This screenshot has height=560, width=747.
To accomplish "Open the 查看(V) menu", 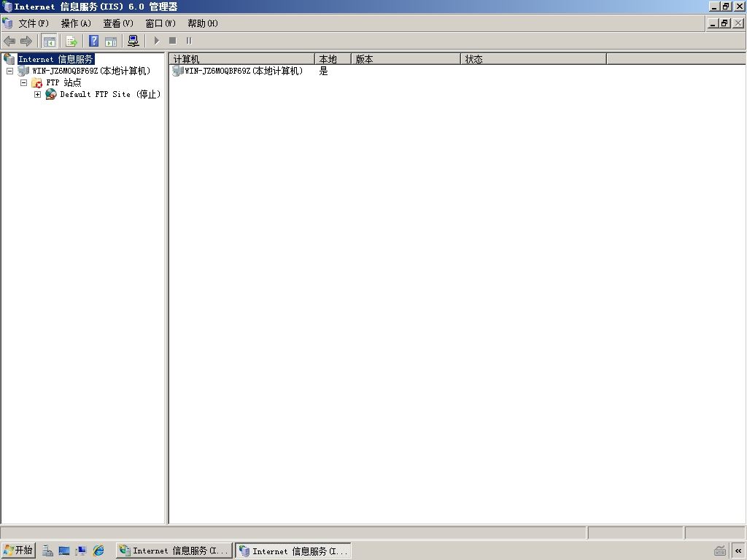I will point(118,23).
